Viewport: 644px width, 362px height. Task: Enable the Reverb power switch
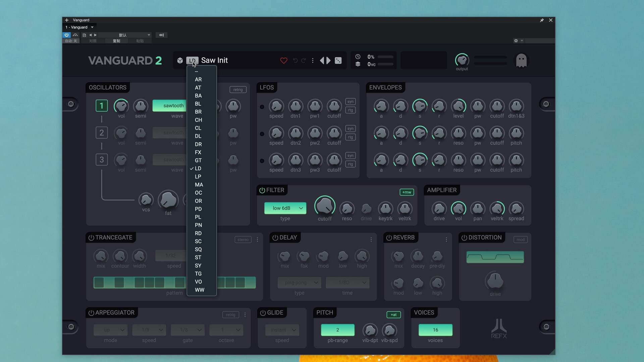point(389,238)
